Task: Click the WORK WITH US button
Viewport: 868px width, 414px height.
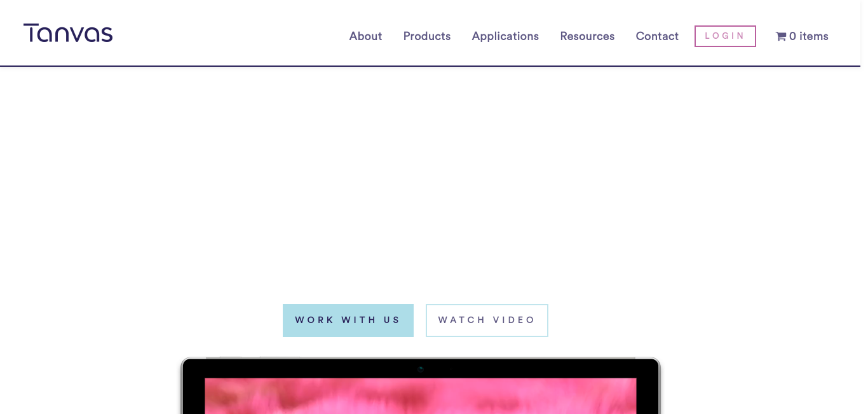Action: point(348,321)
